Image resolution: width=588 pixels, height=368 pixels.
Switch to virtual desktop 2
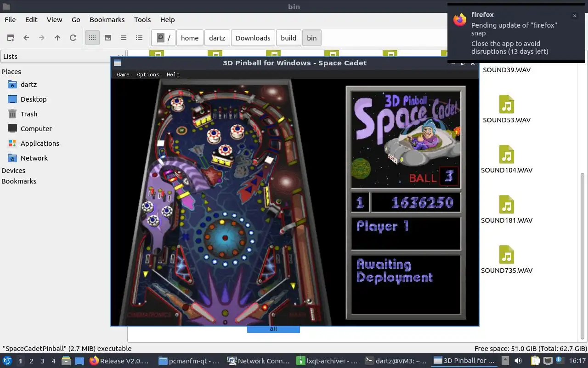pyautogui.click(x=32, y=361)
